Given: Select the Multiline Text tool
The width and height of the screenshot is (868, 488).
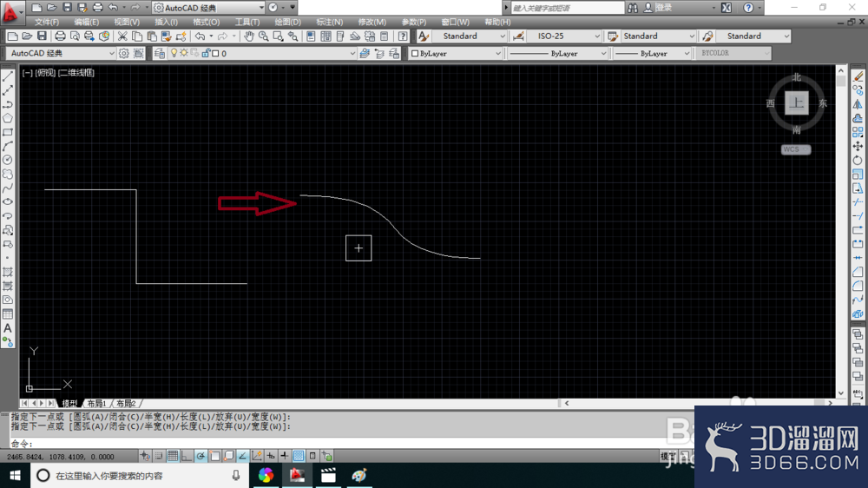Looking at the screenshot, I should pyautogui.click(x=8, y=328).
